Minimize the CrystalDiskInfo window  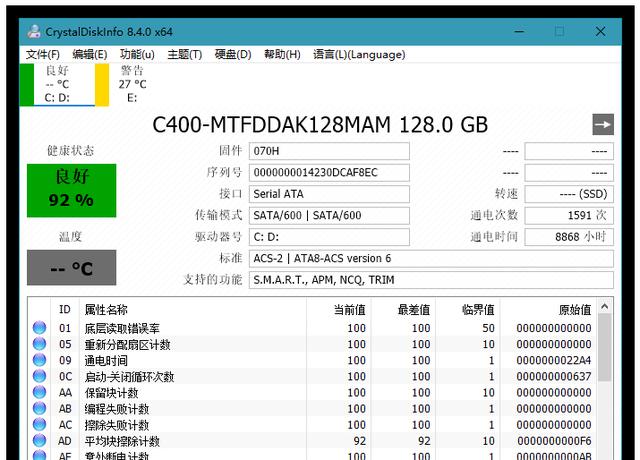tap(519, 31)
